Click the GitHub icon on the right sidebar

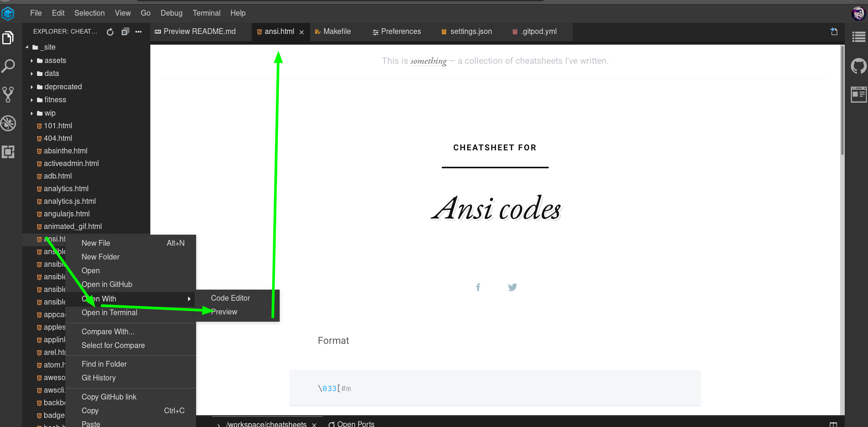(x=859, y=66)
